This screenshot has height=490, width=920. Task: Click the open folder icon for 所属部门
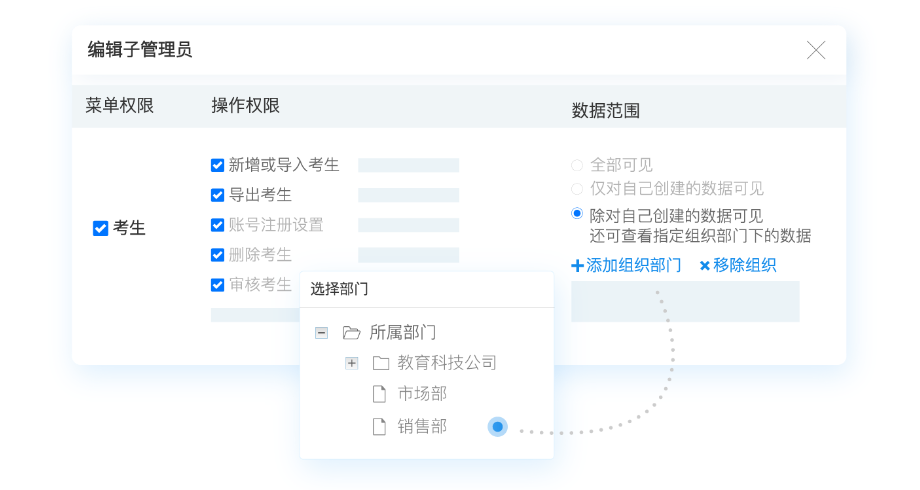pyautogui.click(x=351, y=333)
